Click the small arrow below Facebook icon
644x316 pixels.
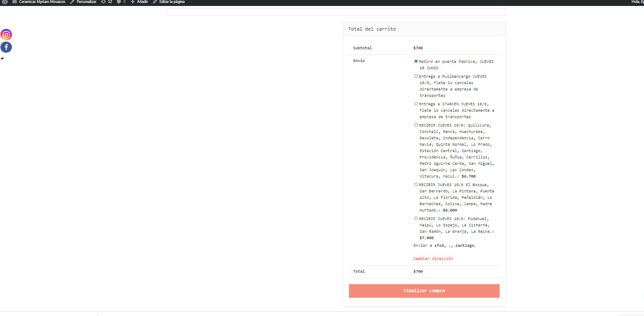(2, 59)
